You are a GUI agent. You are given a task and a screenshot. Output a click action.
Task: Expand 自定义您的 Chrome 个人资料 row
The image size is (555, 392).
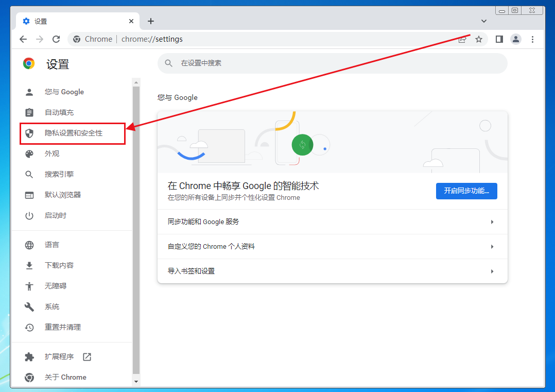[x=332, y=246]
